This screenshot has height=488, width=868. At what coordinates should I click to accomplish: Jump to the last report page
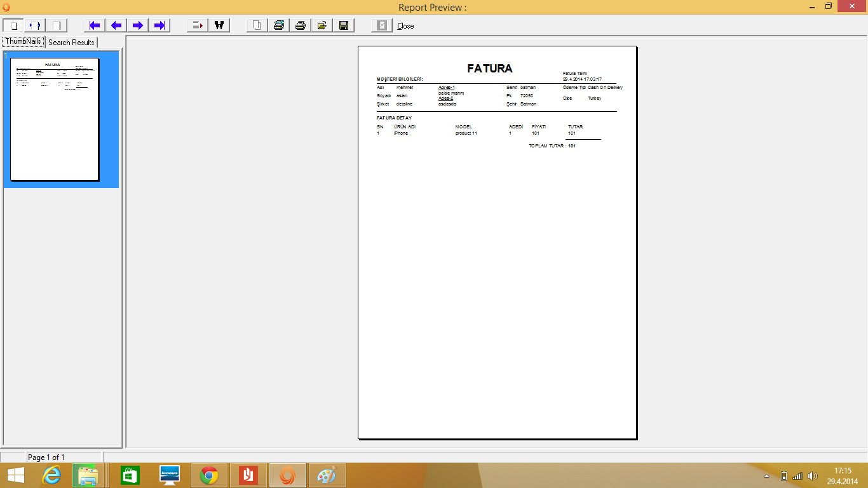pyautogui.click(x=159, y=25)
